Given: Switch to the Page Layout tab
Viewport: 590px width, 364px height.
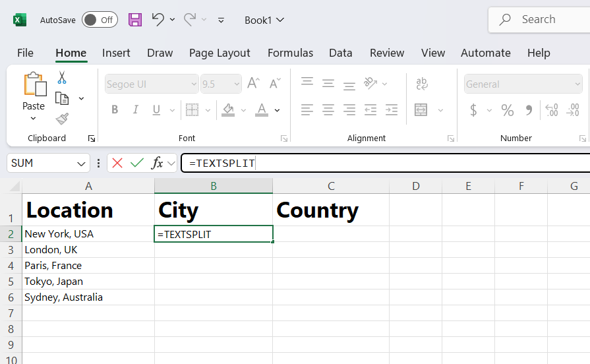Looking at the screenshot, I should 220,53.
